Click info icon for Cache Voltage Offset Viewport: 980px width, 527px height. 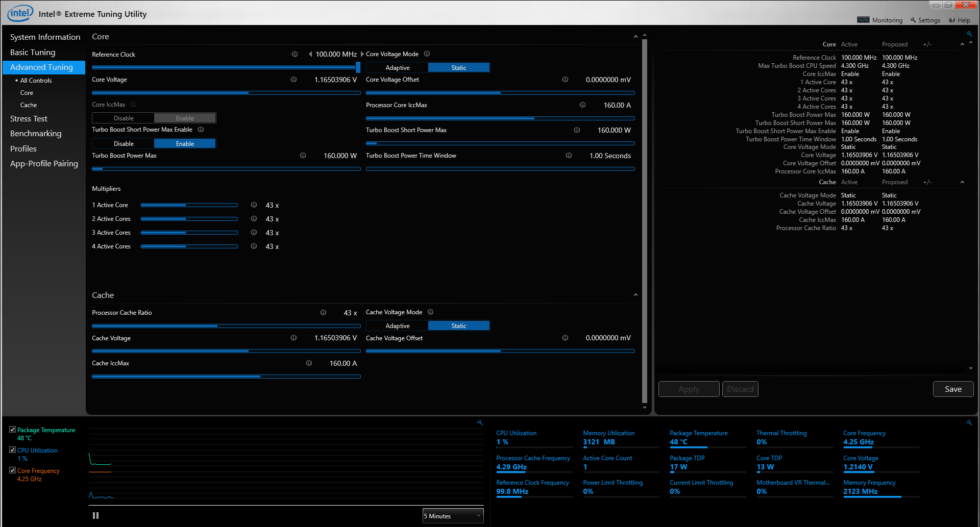[x=565, y=338]
